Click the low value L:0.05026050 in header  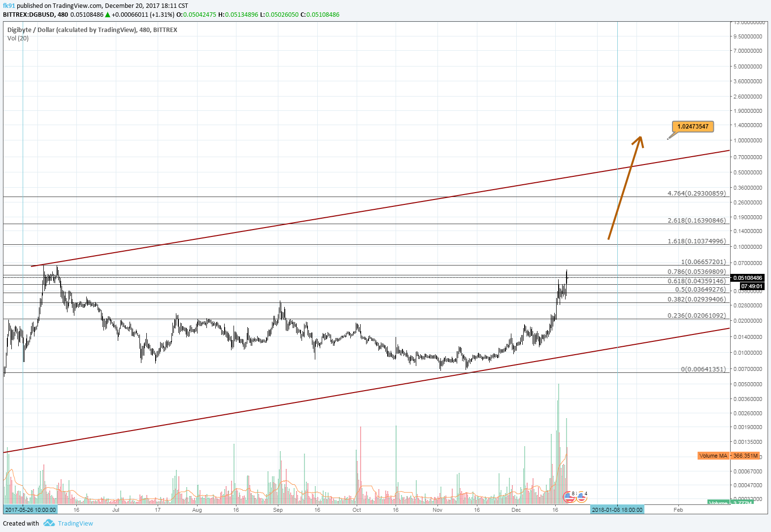[x=279, y=15]
